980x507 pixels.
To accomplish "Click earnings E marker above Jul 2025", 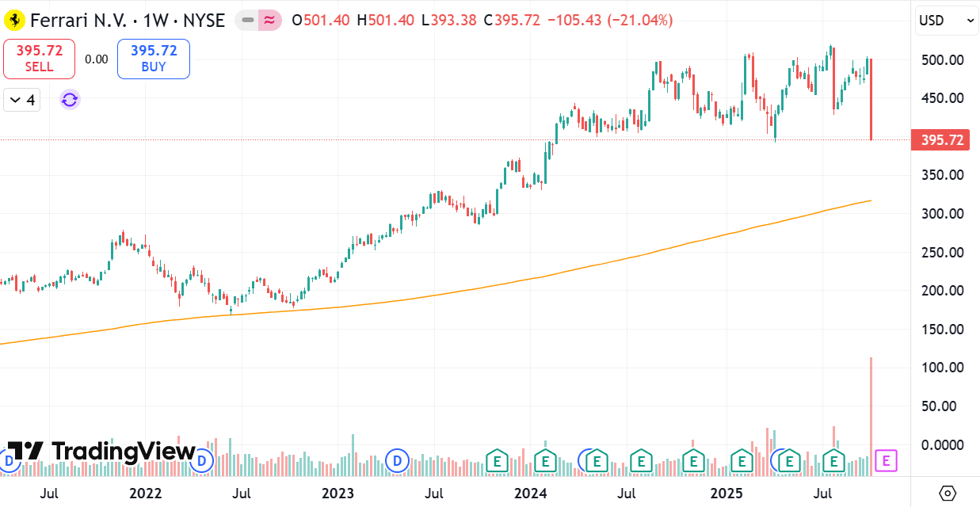I will 834,460.
